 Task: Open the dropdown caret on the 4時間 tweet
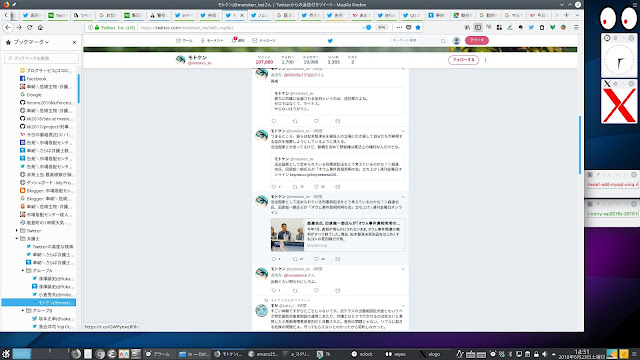tap(403, 269)
